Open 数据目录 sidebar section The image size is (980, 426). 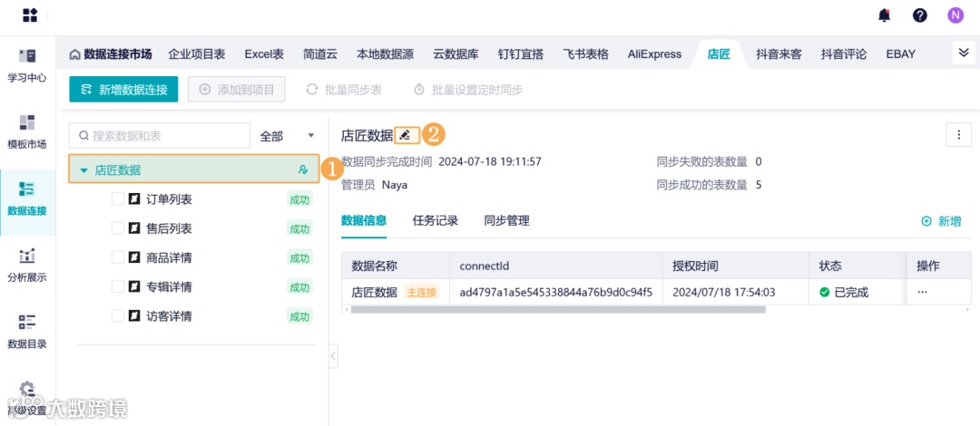click(27, 332)
